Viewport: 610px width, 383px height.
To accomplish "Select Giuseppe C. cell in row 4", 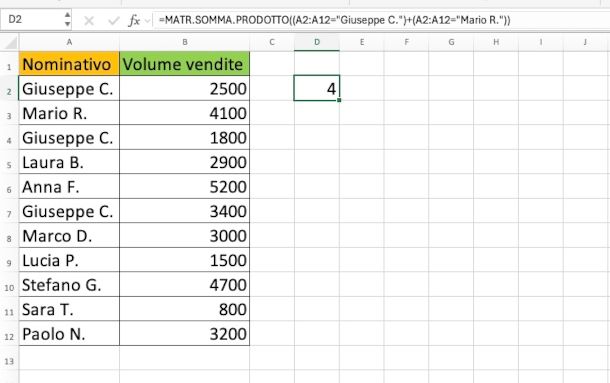I will [x=69, y=137].
